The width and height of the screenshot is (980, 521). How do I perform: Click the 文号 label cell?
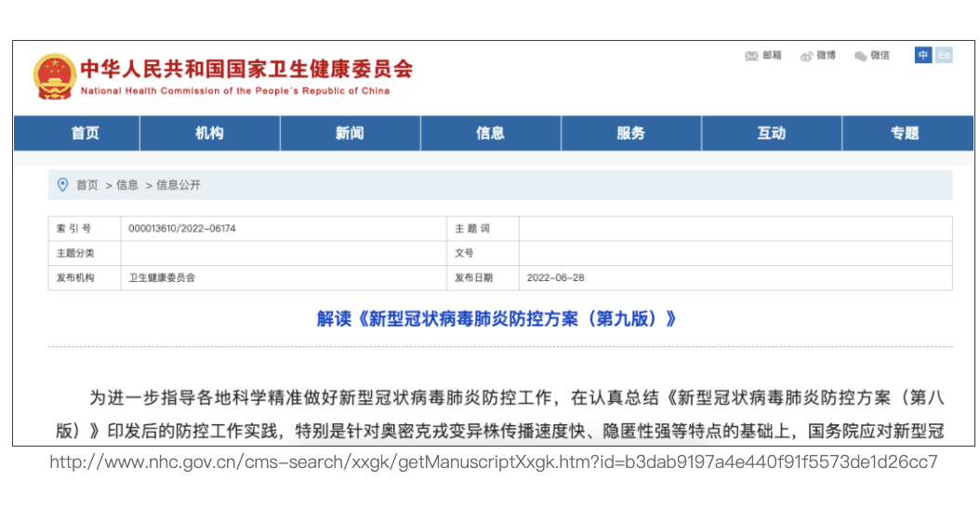click(483, 253)
